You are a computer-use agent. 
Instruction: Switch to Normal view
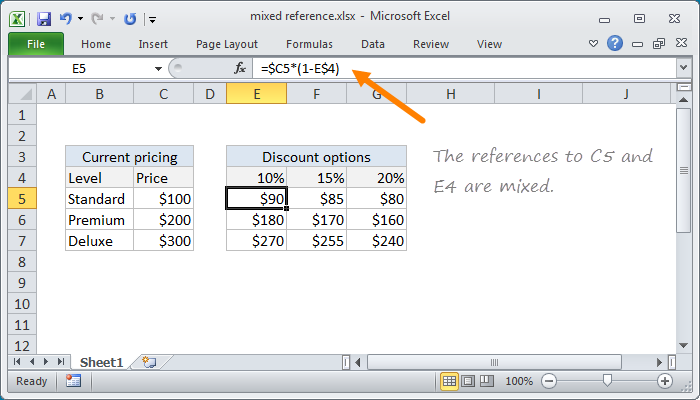450,381
